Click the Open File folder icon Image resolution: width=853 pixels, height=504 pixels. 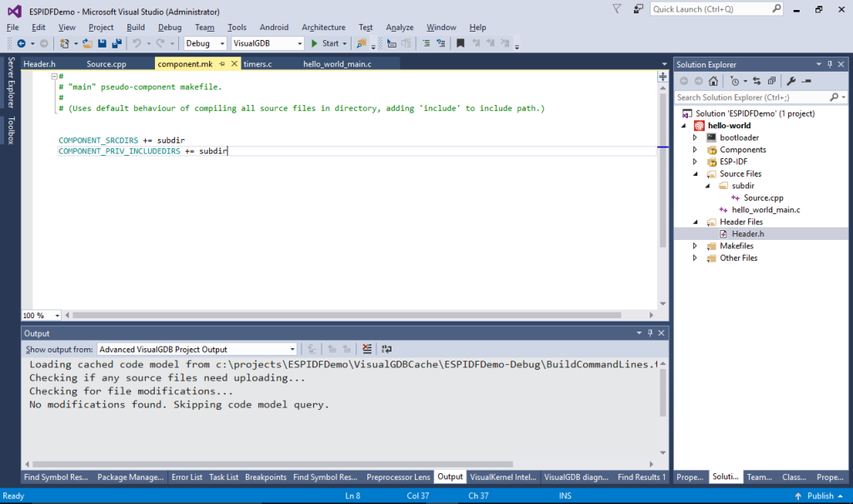(87, 43)
